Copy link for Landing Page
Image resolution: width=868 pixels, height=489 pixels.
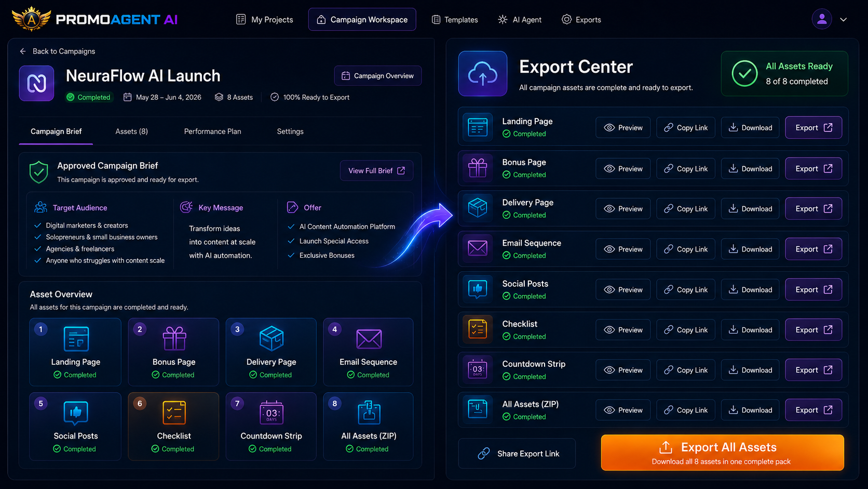pyautogui.click(x=686, y=127)
